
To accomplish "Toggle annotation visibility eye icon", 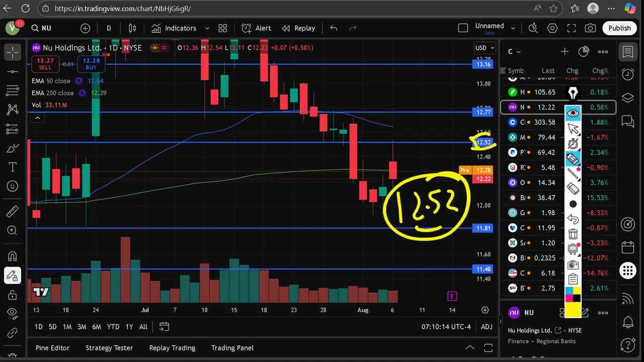I will pos(573,114).
